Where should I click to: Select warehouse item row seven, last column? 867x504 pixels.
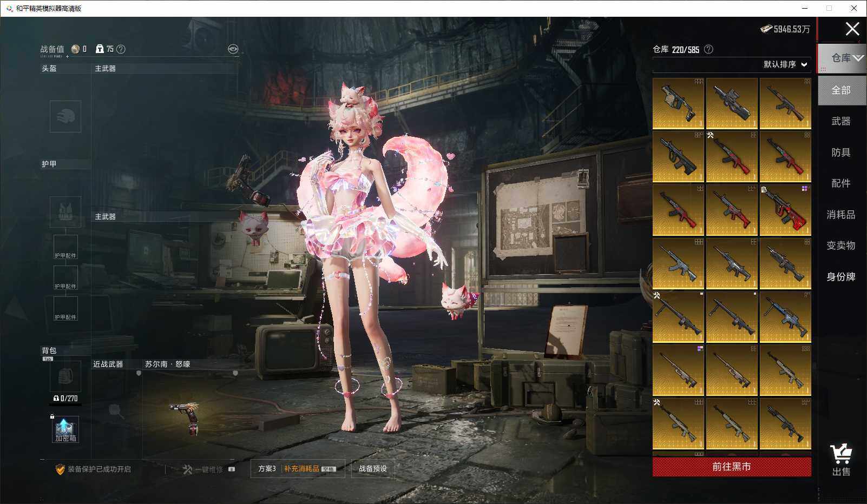(x=785, y=424)
